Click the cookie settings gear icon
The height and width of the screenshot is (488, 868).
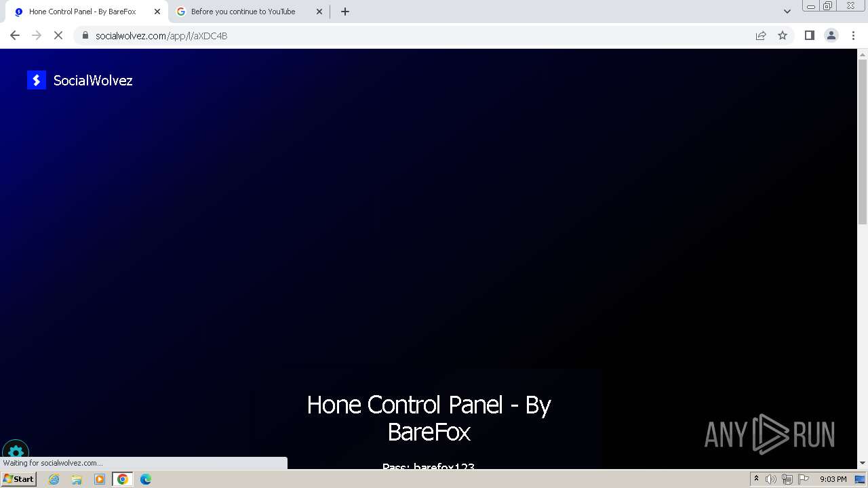coord(16,453)
